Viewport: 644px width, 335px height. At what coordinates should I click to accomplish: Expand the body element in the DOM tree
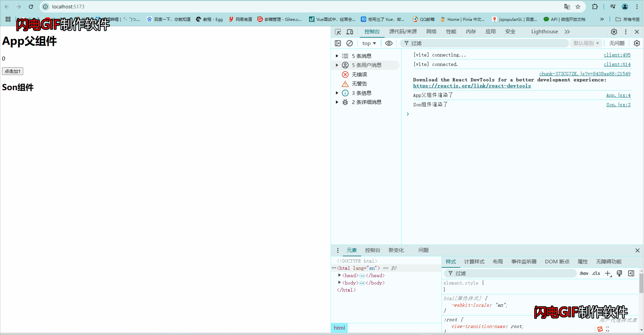(339, 283)
